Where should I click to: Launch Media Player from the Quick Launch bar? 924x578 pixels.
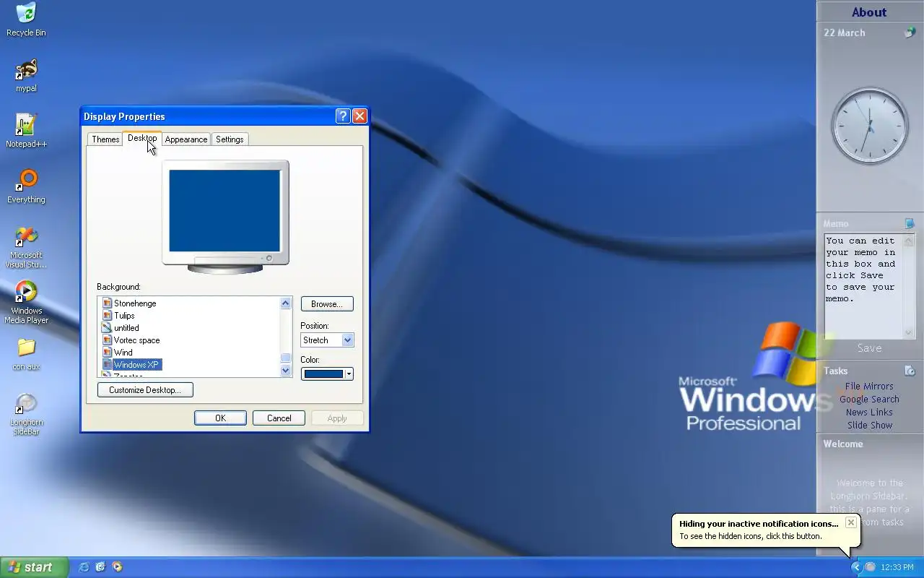point(117,567)
